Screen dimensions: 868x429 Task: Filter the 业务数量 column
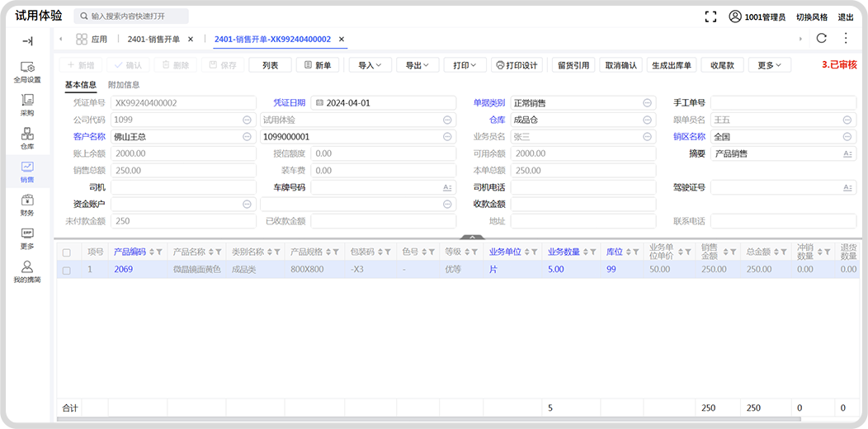[x=593, y=252]
